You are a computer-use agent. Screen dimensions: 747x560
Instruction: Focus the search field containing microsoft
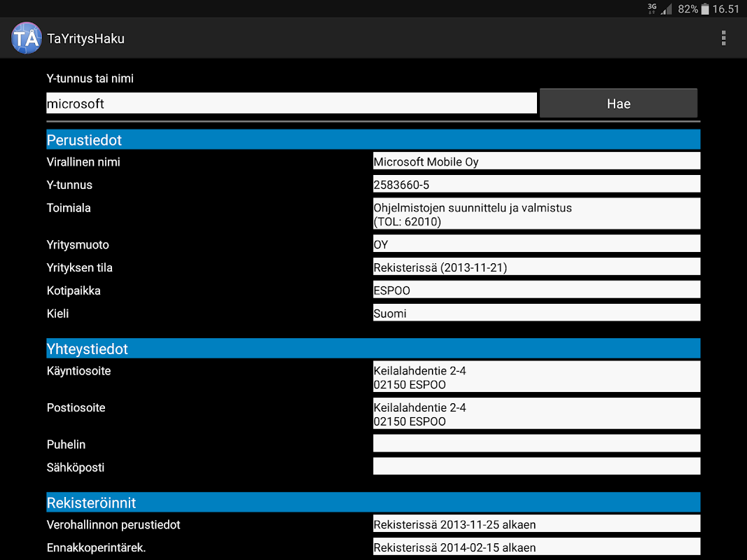[291, 104]
